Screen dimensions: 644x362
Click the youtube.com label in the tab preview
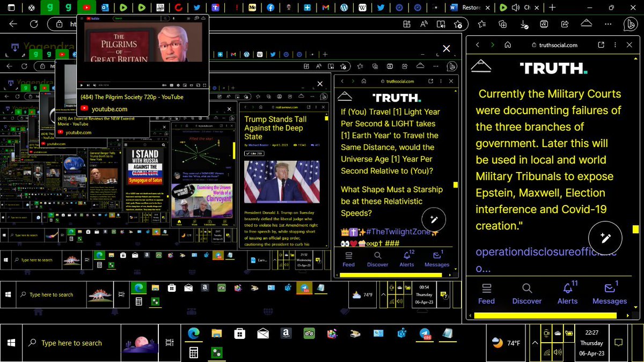click(109, 109)
